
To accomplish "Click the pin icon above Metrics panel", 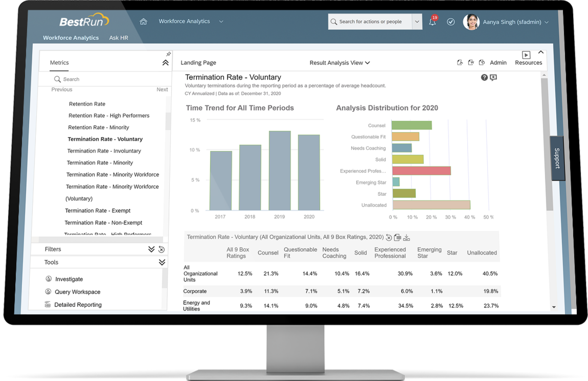I will [168, 54].
